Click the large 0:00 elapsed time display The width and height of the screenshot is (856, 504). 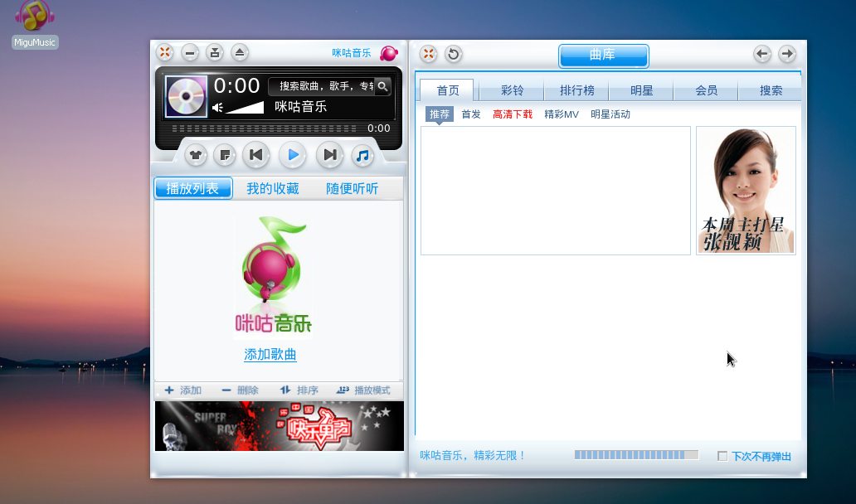point(236,85)
